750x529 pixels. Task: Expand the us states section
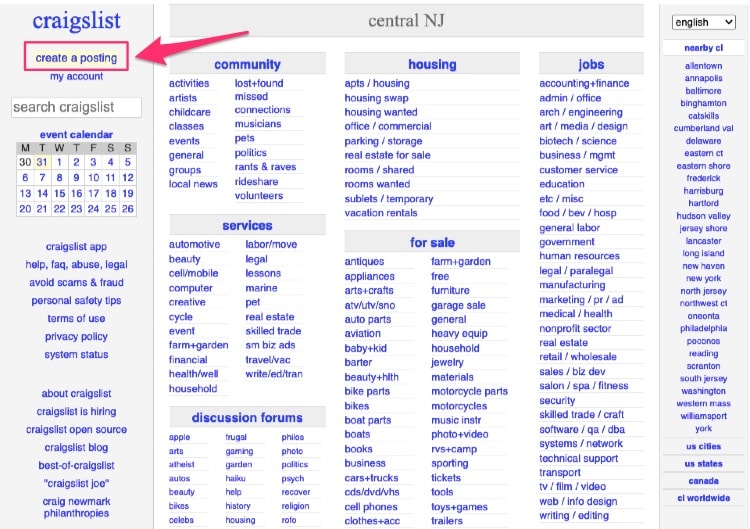pyautogui.click(x=703, y=463)
